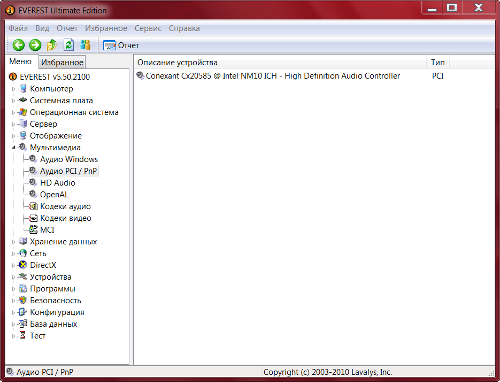Click the Сервер tree icon
This screenshot has width=500, height=382.
coord(23,124)
